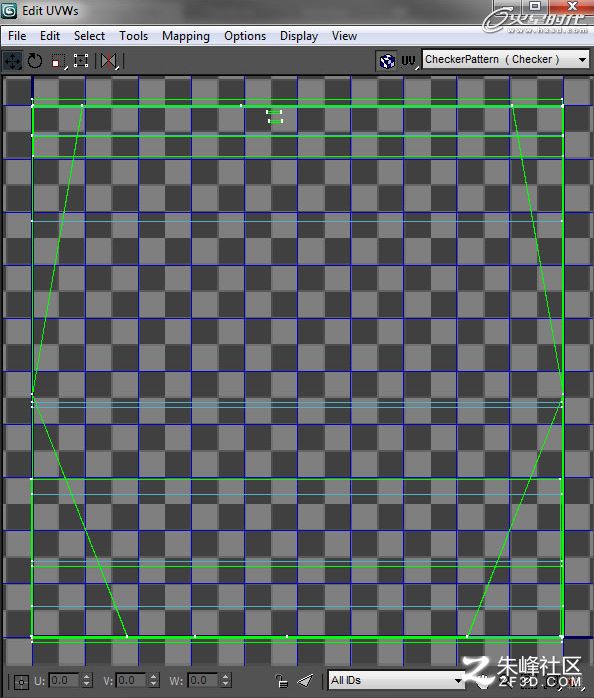Toggle the Lock Selected Vertices padlock
The width and height of the screenshot is (594, 698).
point(281,681)
